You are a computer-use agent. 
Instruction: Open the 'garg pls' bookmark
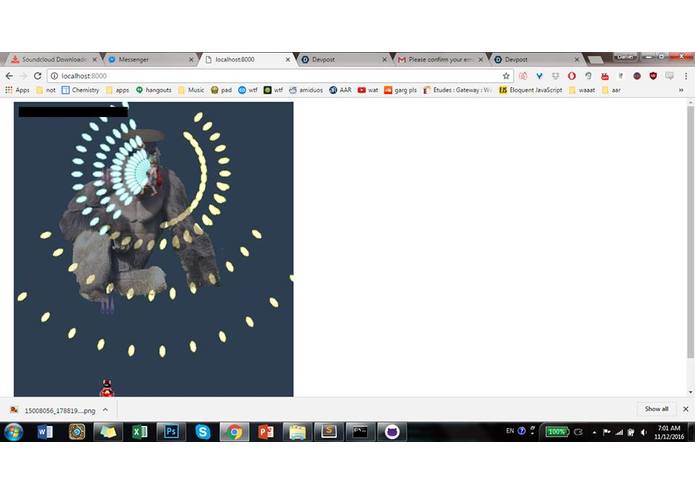point(400,90)
